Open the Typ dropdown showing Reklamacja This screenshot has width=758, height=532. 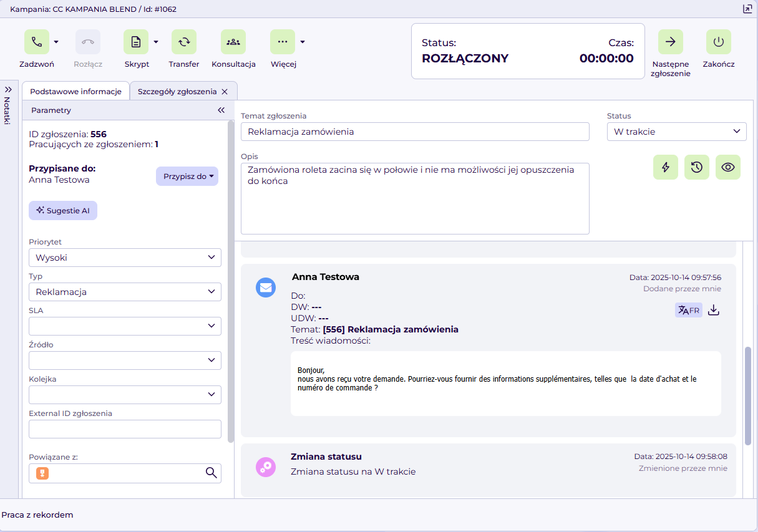point(125,292)
